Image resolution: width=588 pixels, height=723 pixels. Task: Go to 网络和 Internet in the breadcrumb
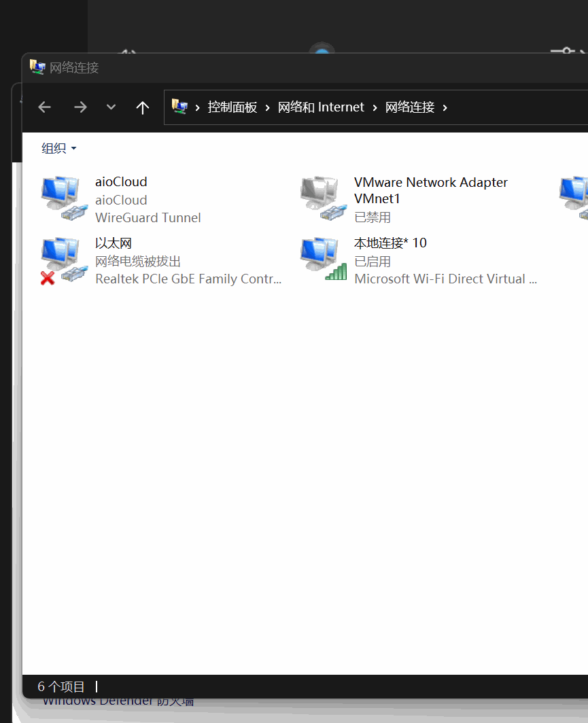(321, 107)
